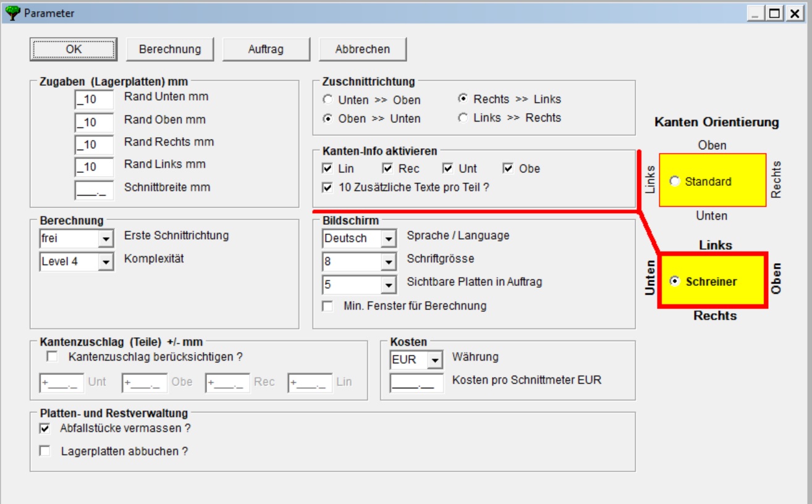Click the Kosten pro Schnittmeter field
Image resolution: width=812 pixels, height=504 pixels.
pos(417,384)
